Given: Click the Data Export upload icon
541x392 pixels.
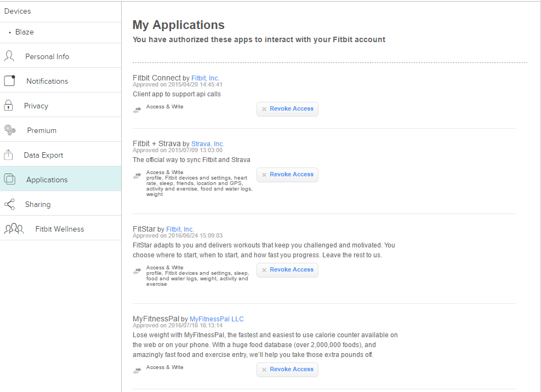Looking at the screenshot, I should coord(9,155).
